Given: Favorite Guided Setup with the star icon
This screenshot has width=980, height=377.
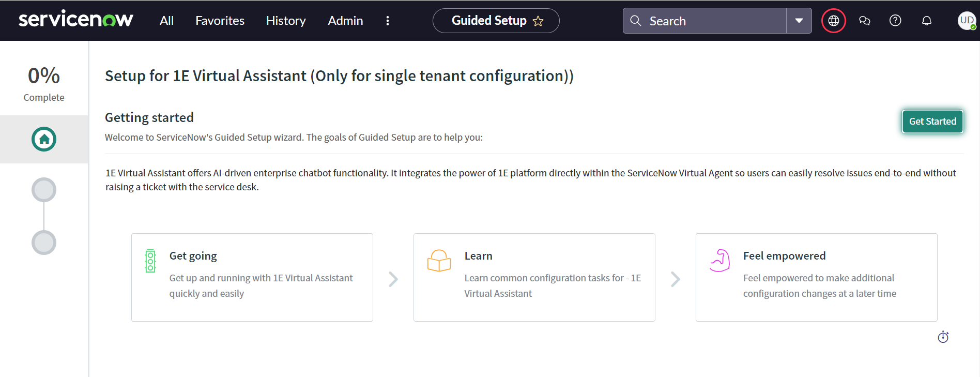Looking at the screenshot, I should tap(538, 21).
